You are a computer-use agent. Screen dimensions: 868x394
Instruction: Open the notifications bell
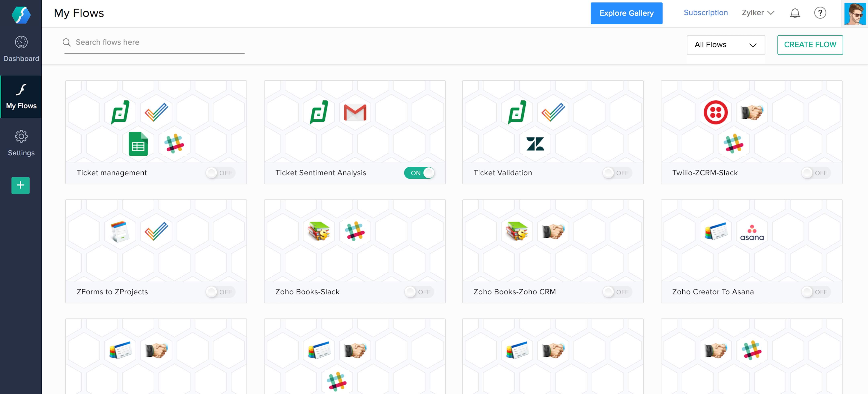795,13
